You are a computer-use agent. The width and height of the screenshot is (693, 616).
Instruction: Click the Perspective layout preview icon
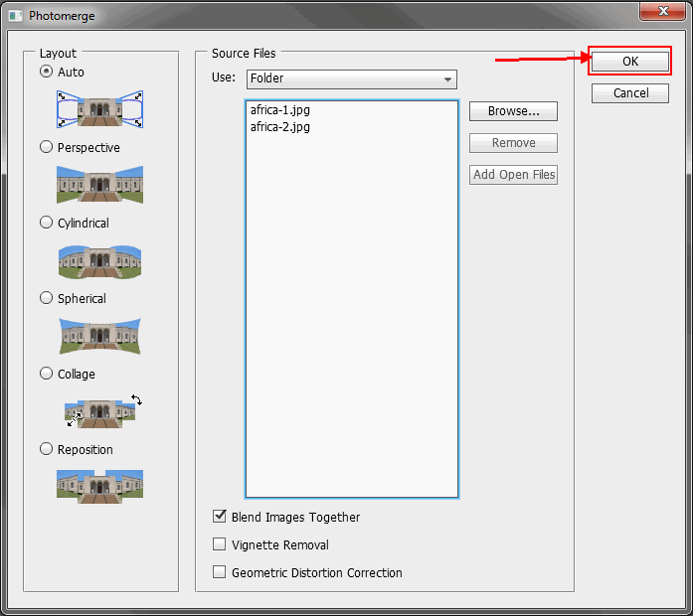click(x=99, y=184)
